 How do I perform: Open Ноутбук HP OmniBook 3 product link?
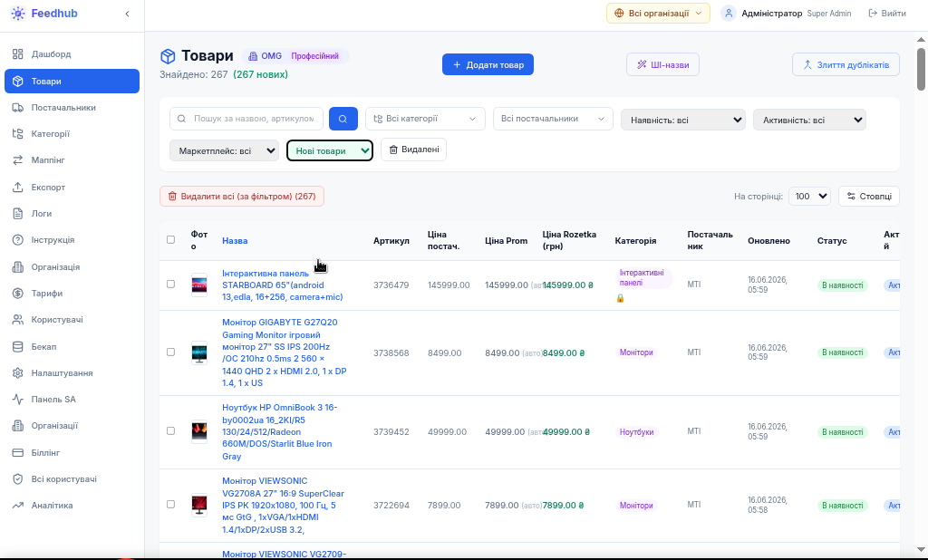pyautogui.click(x=280, y=432)
